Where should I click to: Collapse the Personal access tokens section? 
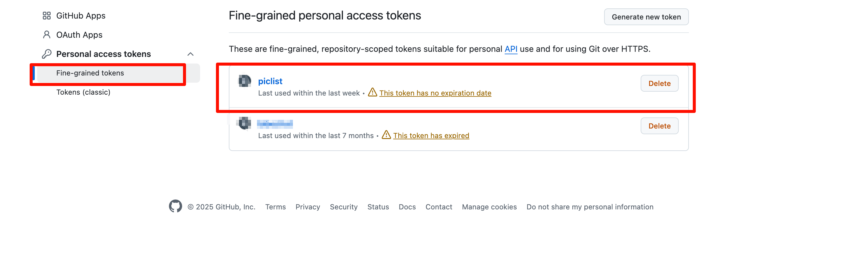[190, 54]
